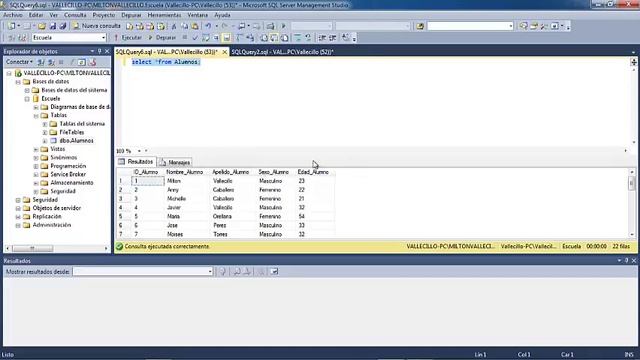Switch to the Mensajes results tab
Image resolution: width=640 pixels, height=360 pixels.
click(175, 162)
